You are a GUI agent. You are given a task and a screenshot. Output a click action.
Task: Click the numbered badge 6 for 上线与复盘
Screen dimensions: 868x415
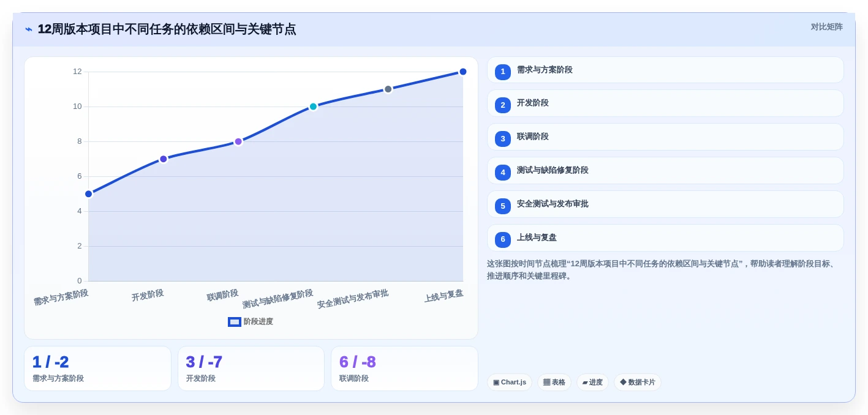coord(503,239)
